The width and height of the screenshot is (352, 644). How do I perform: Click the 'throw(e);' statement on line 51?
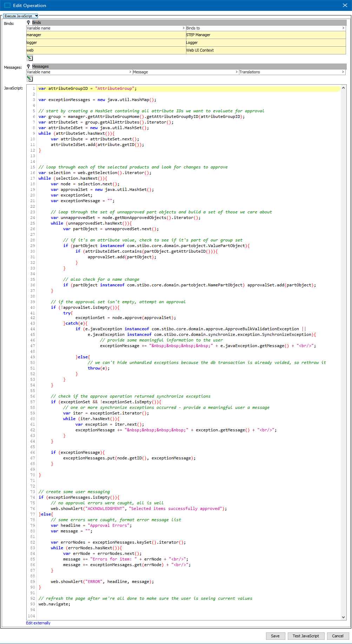pyautogui.click(x=99, y=368)
